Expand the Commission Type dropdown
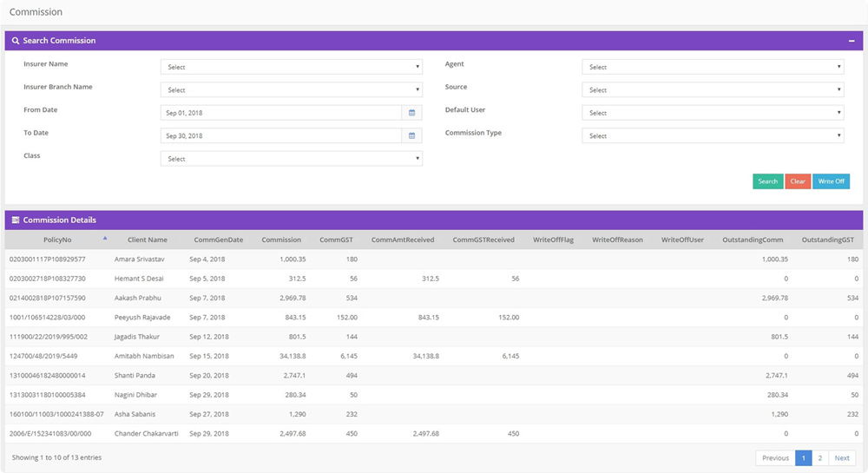This screenshot has width=868, height=473. pos(712,136)
